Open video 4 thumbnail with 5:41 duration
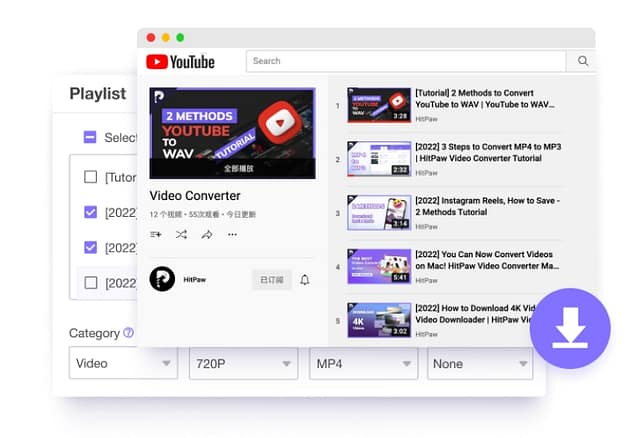 [x=379, y=266]
